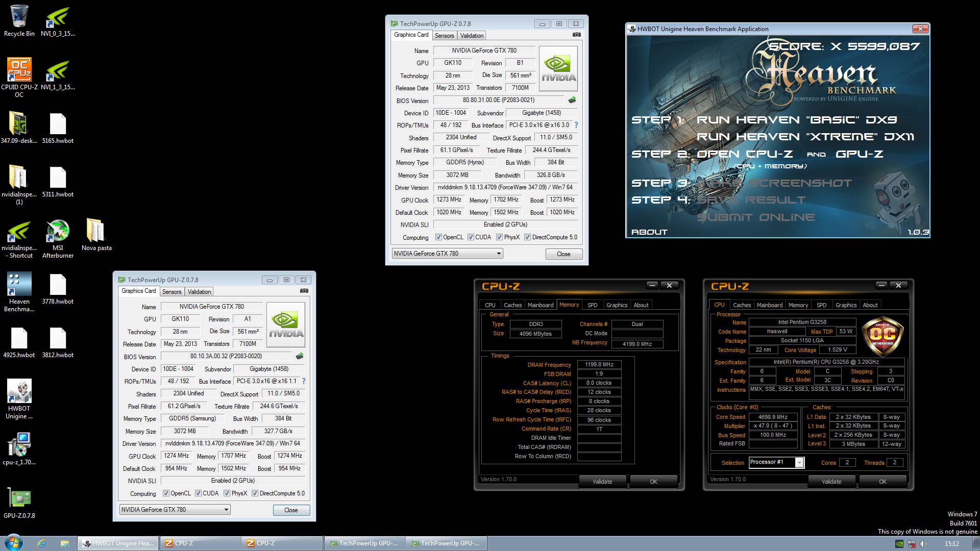Screen dimensions: 980x551
Task: Open the Windows Start button
Action: pos(14,543)
